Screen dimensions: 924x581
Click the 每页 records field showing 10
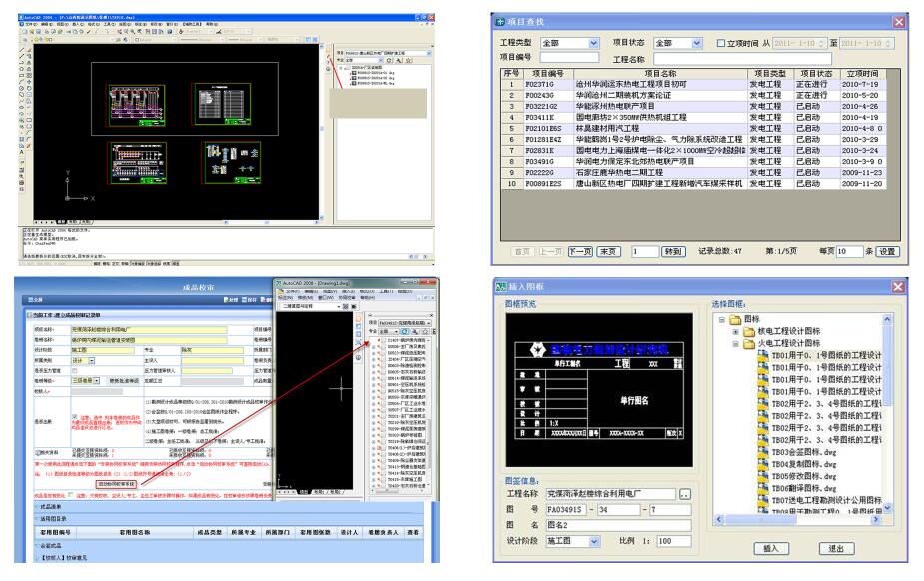coord(849,251)
